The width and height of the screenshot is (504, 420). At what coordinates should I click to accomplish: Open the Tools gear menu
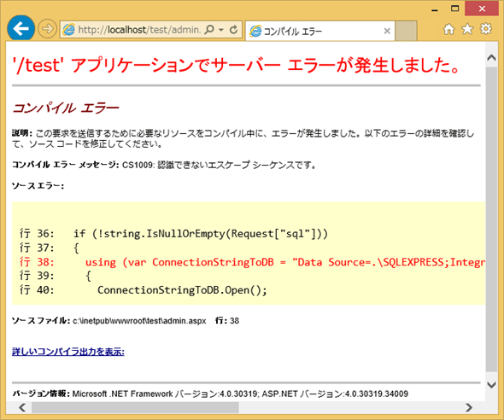(486, 29)
